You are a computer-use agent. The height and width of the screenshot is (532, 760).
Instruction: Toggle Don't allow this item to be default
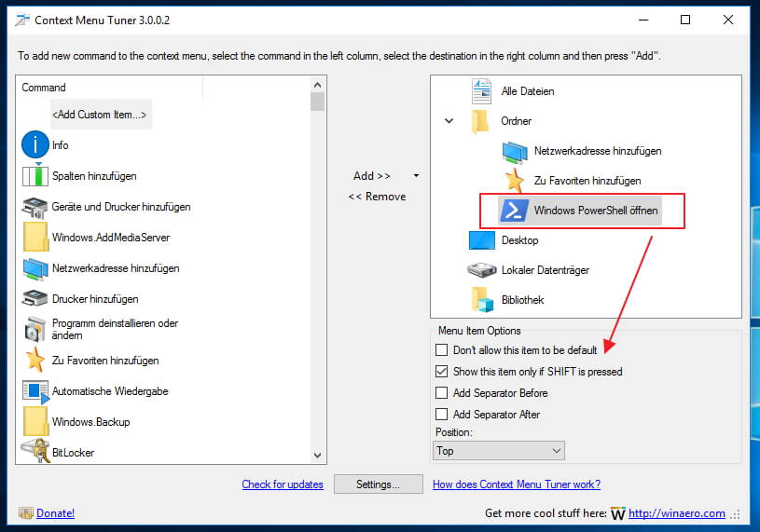[441, 349]
